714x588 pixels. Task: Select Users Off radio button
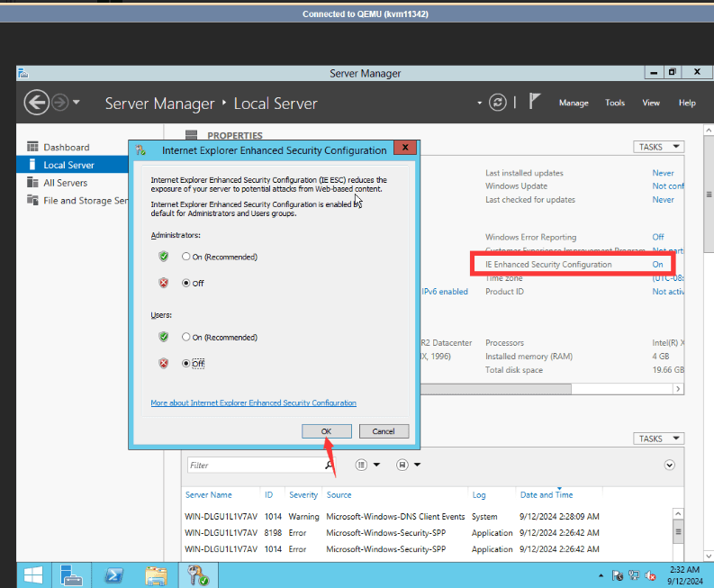[185, 363]
